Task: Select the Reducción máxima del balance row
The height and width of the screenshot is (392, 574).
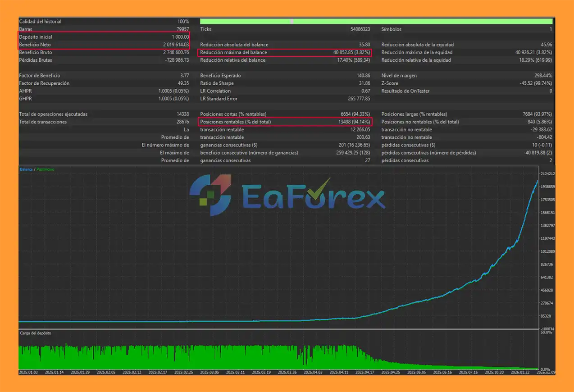Action: point(285,53)
